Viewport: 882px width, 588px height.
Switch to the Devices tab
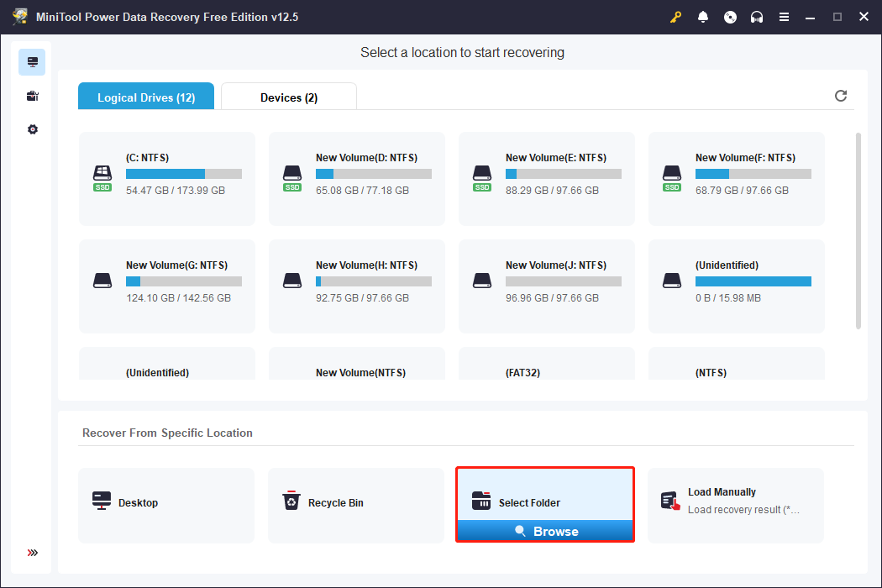click(x=288, y=96)
